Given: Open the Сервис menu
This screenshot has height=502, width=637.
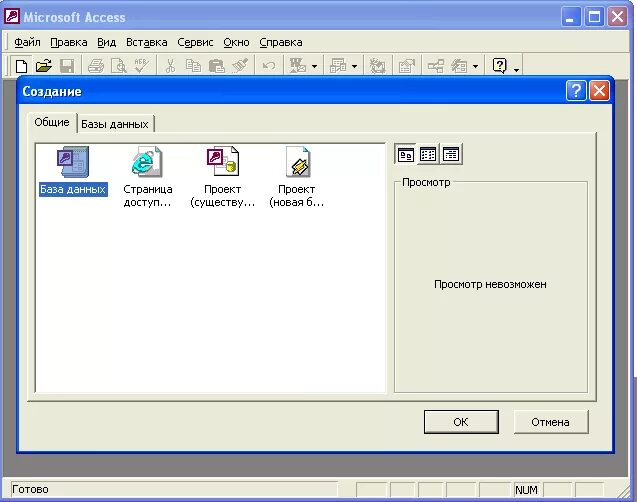Looking at the screenshot, I should click(195, 42).
